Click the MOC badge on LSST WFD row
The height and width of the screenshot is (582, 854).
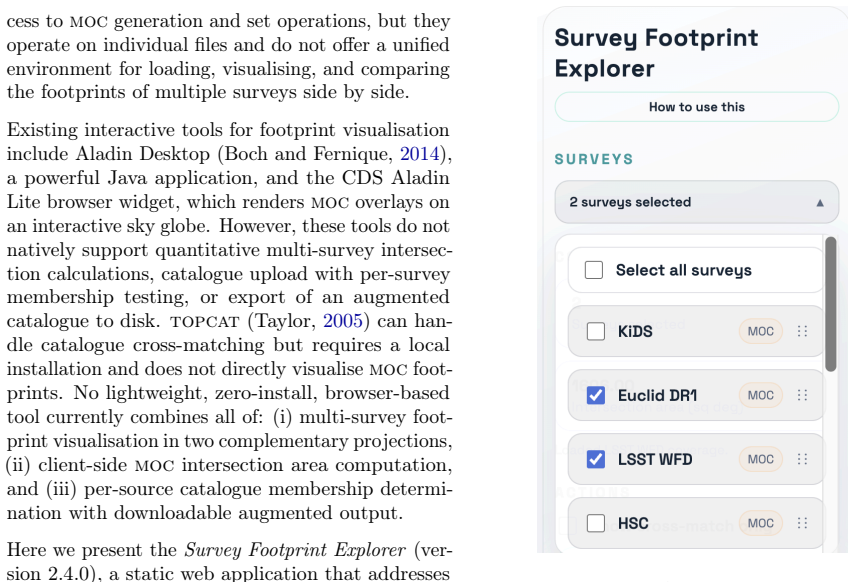click(760, 459)
